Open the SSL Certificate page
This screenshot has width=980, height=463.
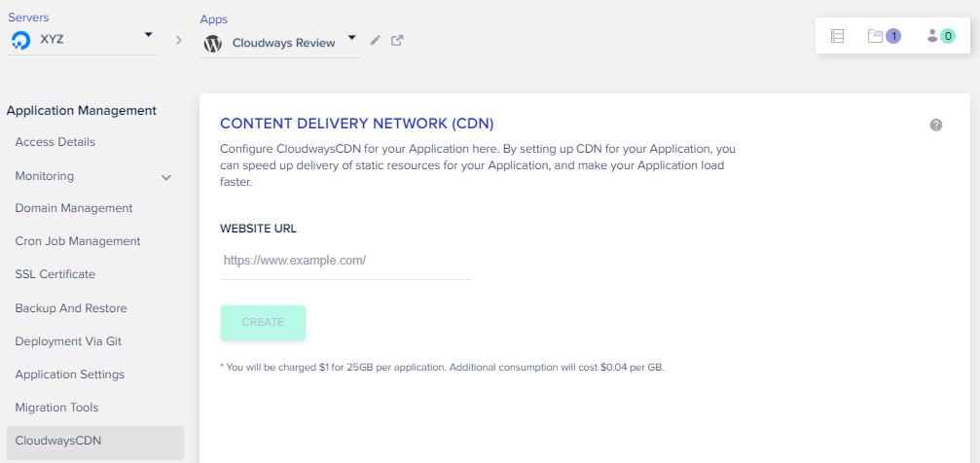pos(55,274)
